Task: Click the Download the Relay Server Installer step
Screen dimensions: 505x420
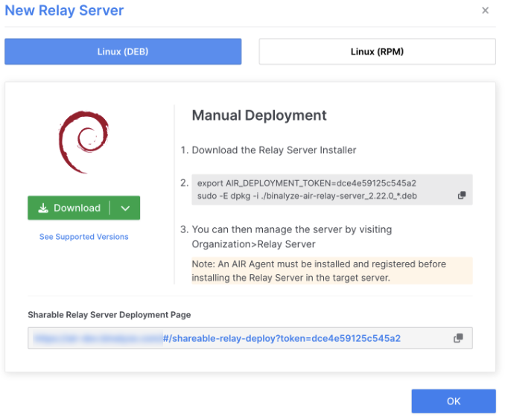Action: [x=273, y=150]
